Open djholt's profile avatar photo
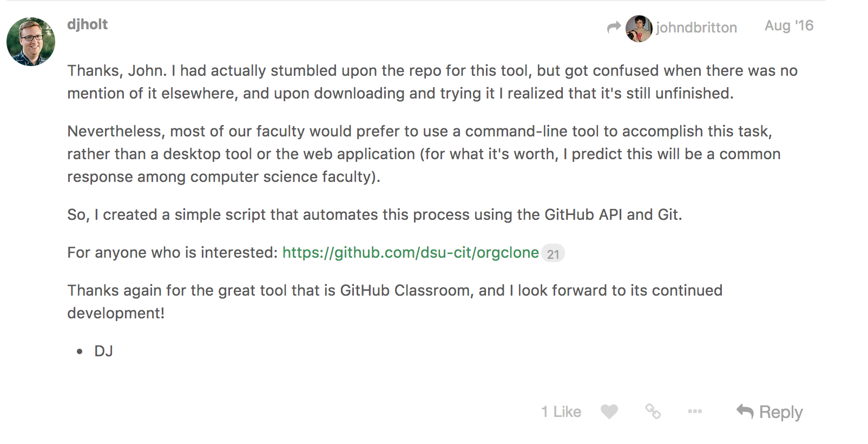Image resolution: width=868 pixels, height=444 pixels. [x=31, y=42]
